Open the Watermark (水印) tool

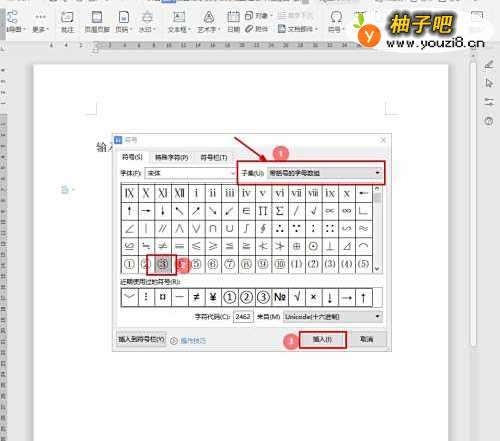[x=147, y=22]
